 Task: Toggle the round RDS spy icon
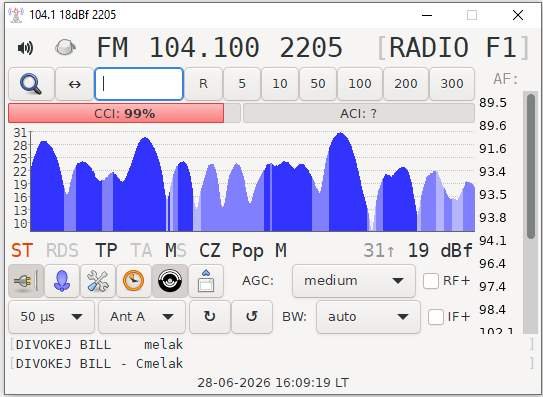click(x=170, y=281)
